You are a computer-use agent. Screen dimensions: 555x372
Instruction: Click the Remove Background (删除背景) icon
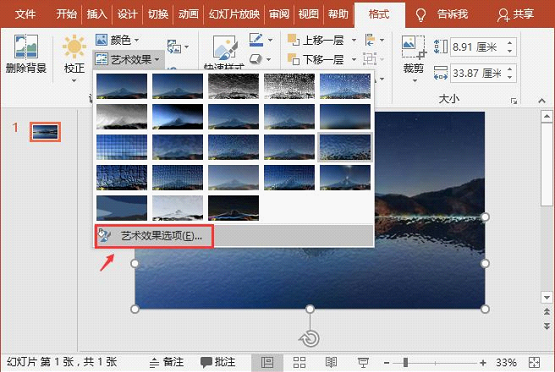tap(26, 46)
